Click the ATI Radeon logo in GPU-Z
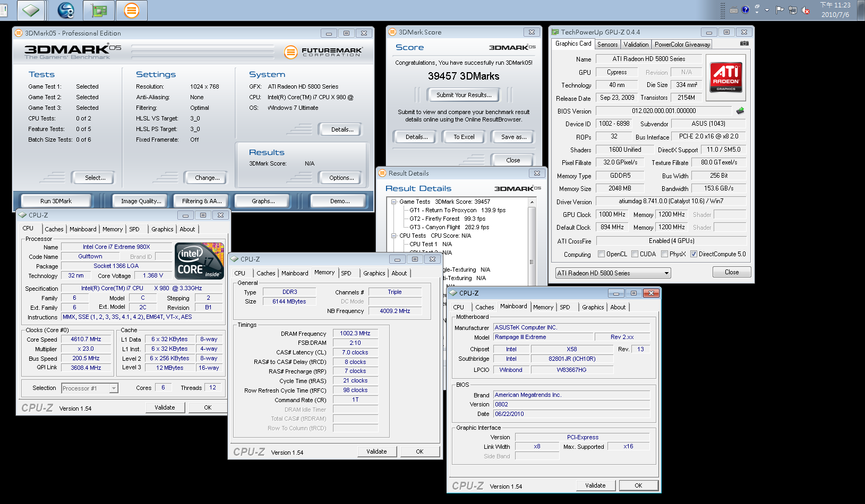 click(x=725, y=77)
